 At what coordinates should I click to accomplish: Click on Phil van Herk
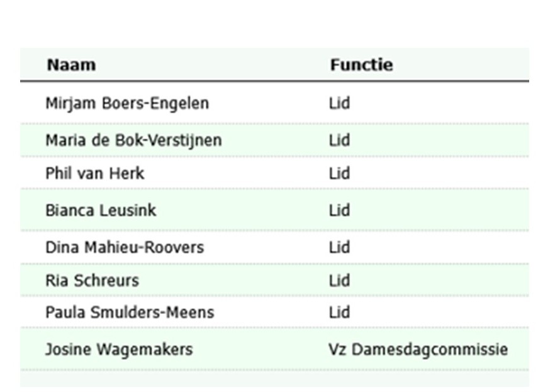coord(94,173)
